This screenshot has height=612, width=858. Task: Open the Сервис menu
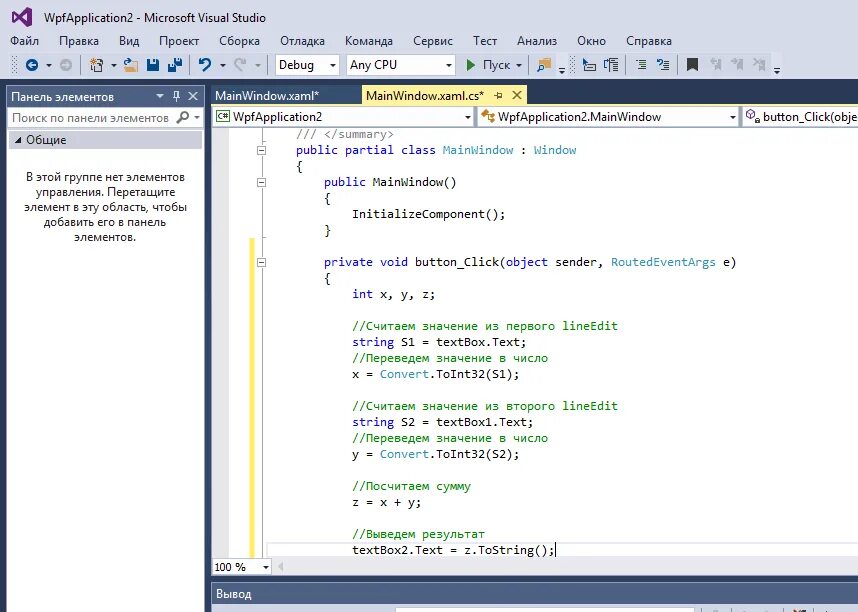(x=433, y=41)
